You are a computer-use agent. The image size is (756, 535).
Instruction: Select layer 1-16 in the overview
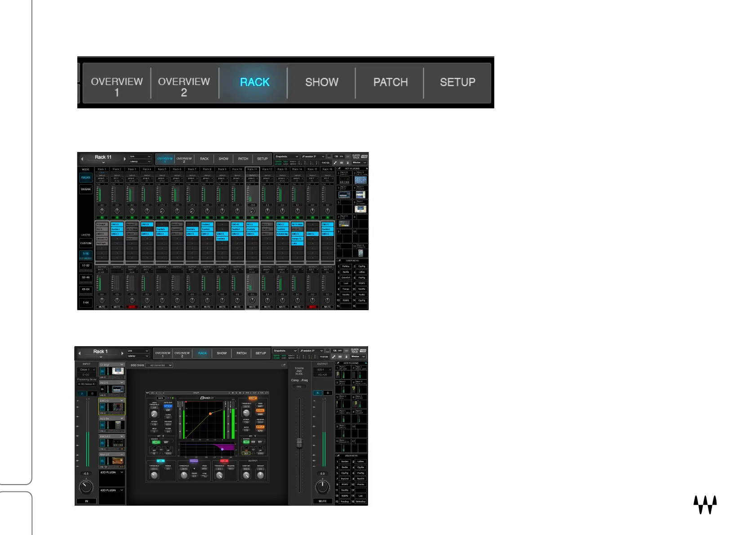[x=86, y=255]
